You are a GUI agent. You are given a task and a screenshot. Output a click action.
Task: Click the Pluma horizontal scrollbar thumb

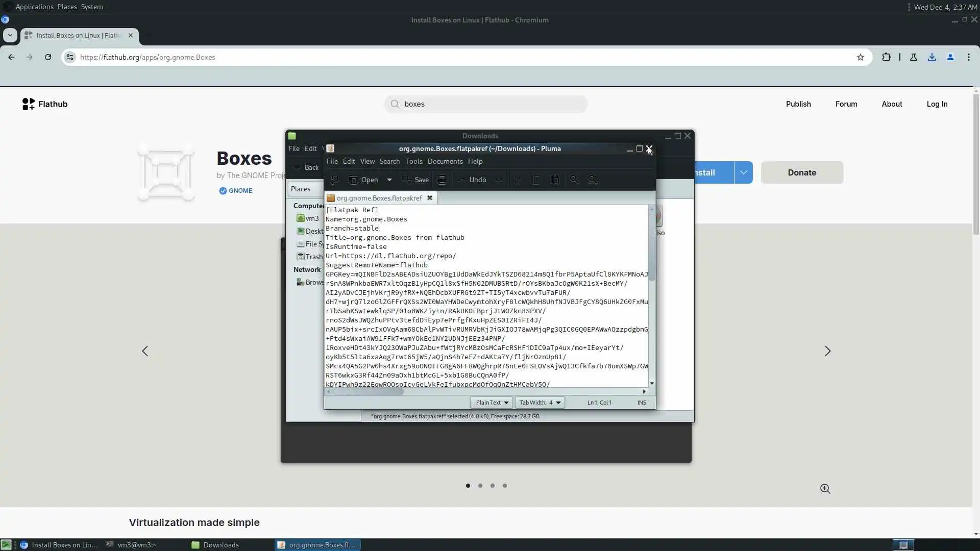tap(368, 392)
